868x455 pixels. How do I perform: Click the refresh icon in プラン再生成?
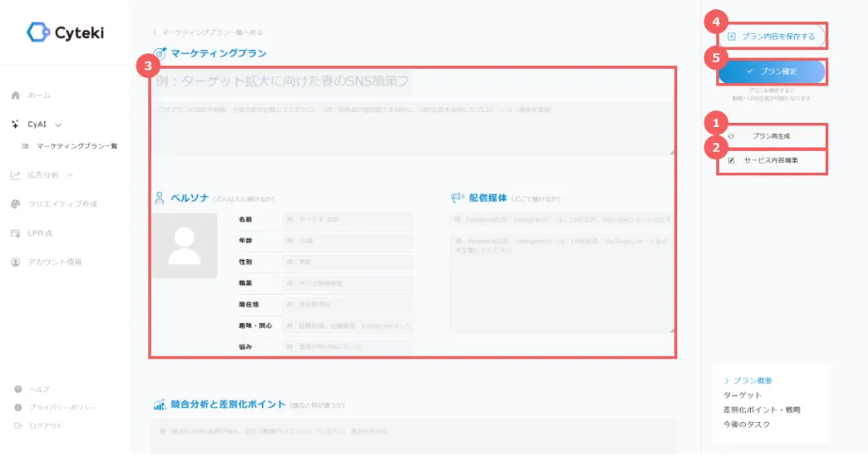pos(732,136)
